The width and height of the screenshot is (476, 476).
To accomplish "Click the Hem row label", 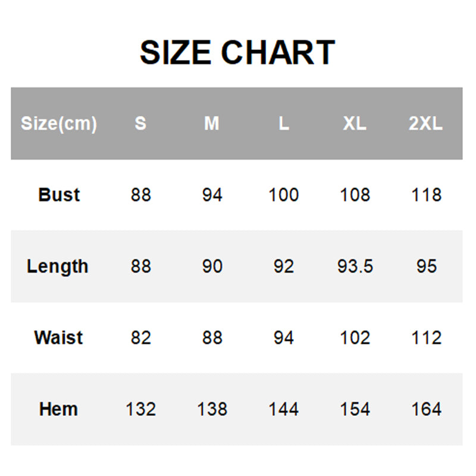I will 58,409.
